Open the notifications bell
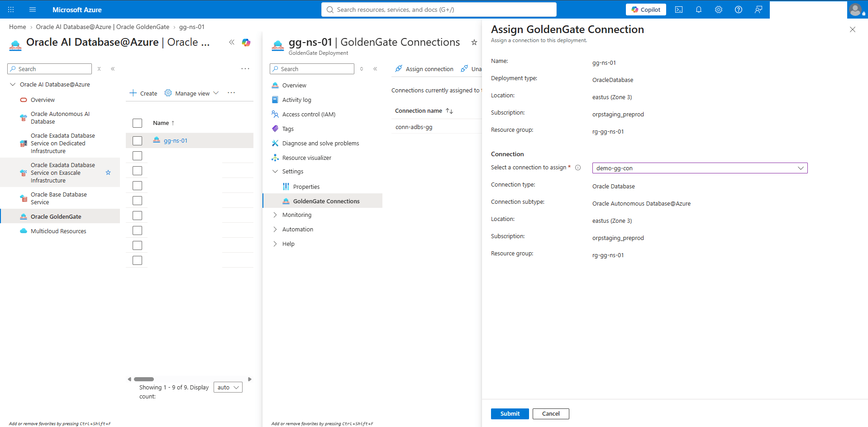 coord(699,10)
